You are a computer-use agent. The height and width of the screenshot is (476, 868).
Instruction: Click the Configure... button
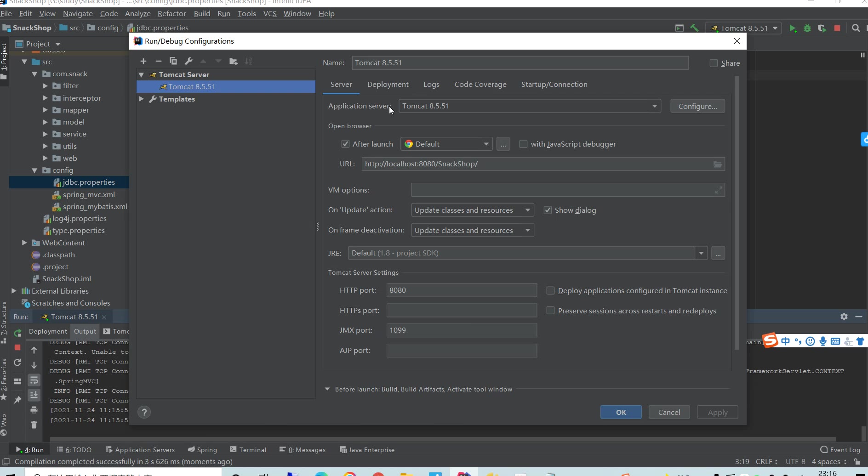(697, 106)
